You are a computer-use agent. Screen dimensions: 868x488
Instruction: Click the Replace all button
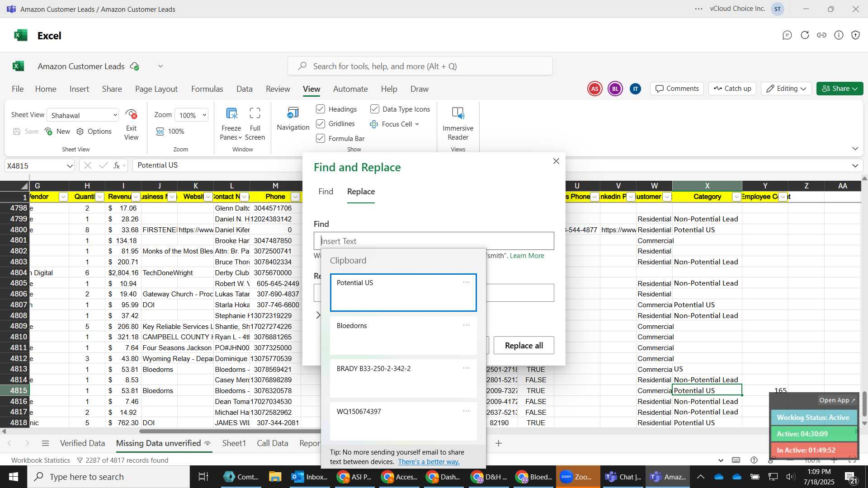(524, 346)
